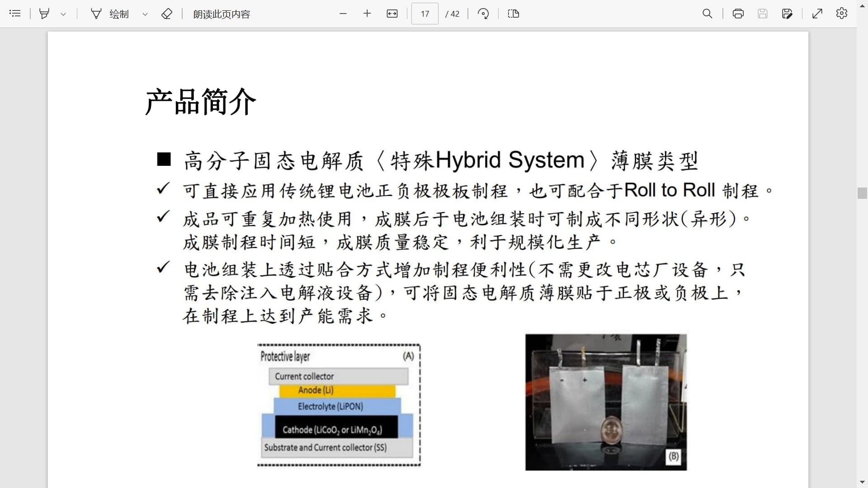Open PDF viewer settings gear
The height and width of the screenshot is (488, 868).
click(x=842, y=14)
